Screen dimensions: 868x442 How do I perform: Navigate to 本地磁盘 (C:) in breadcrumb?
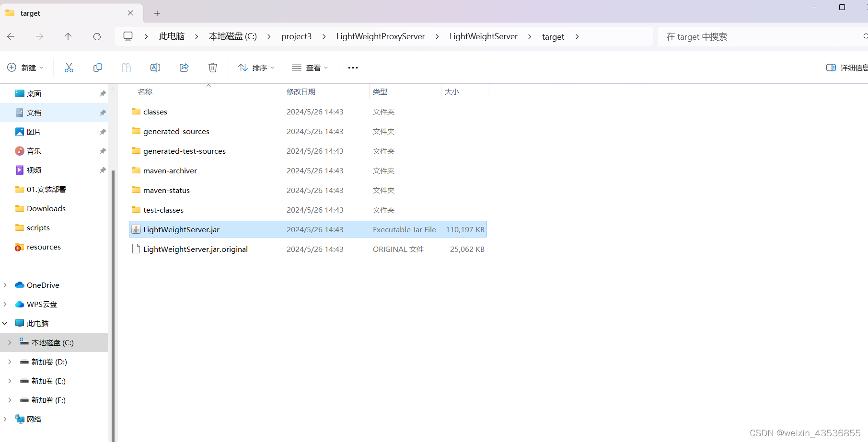click(x=233, y=36)
